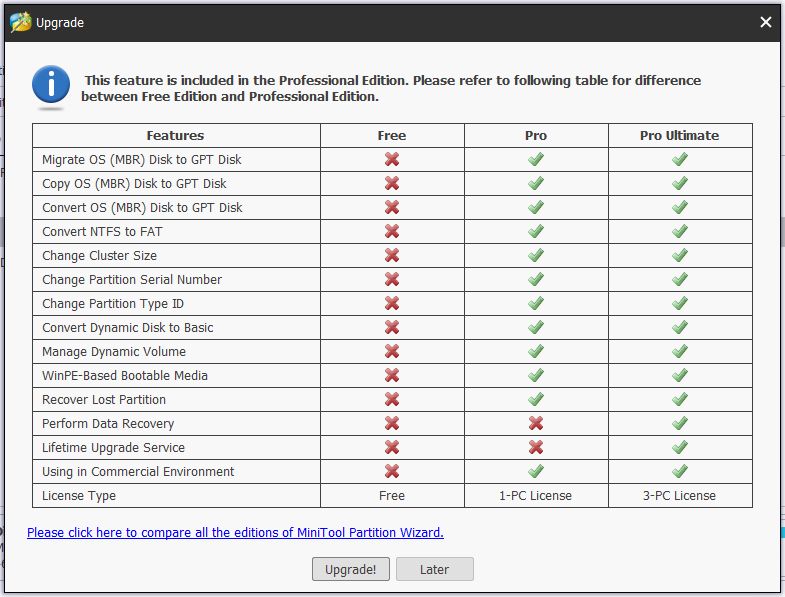Click the blue information icon
The image size is (785, 597).
click(x=51, y=84)
